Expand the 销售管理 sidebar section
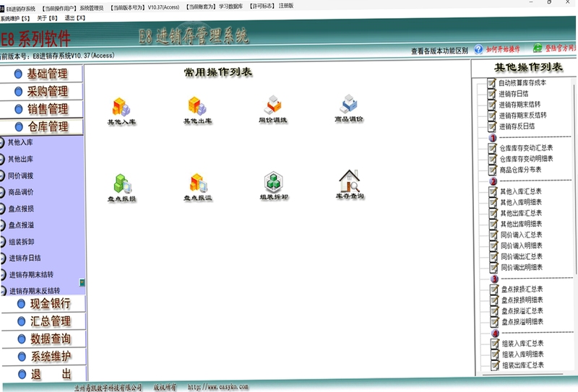 point(41,109)
